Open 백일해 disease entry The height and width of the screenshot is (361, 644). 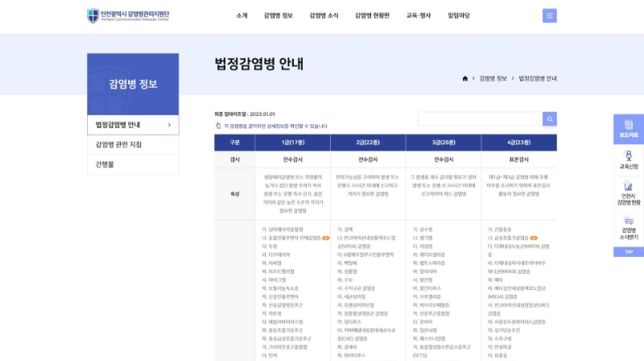[347, 263]
